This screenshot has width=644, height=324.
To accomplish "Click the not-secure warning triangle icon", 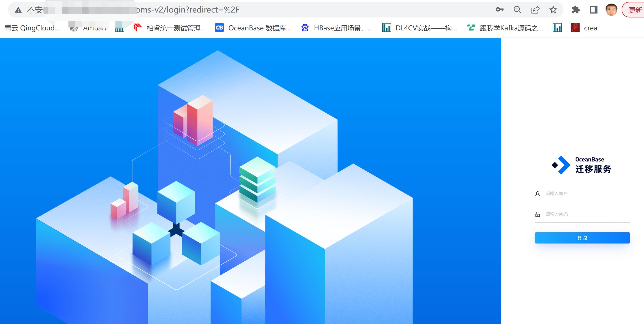I will (x=18, y=10).
